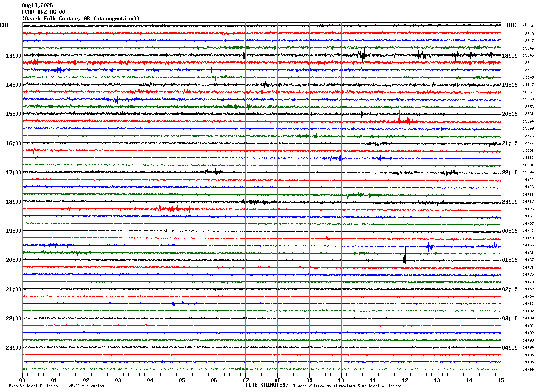Click the DC offset value 13977
The width and height of the screenshot is (536, 392).
pos(528,143)
